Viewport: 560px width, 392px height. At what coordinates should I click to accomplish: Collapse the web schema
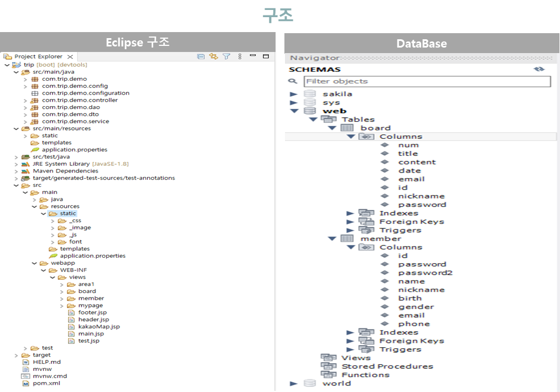294,111
